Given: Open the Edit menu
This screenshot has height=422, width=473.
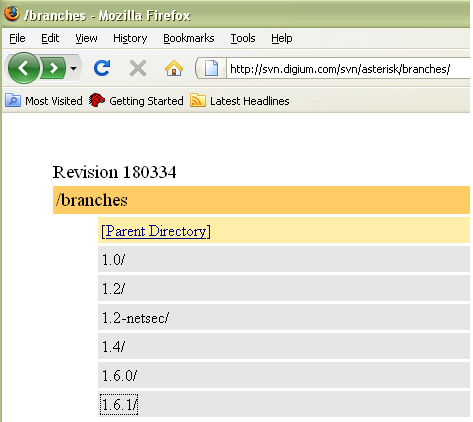Looking at the screenshot, I should [50, 39].
